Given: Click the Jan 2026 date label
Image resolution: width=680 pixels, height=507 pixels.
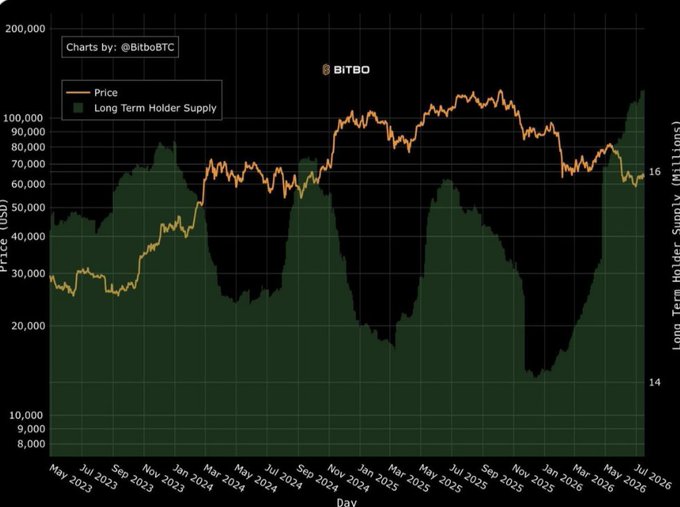Looking at the screenshot, I should pyautogui.click(x=562, y=478).
